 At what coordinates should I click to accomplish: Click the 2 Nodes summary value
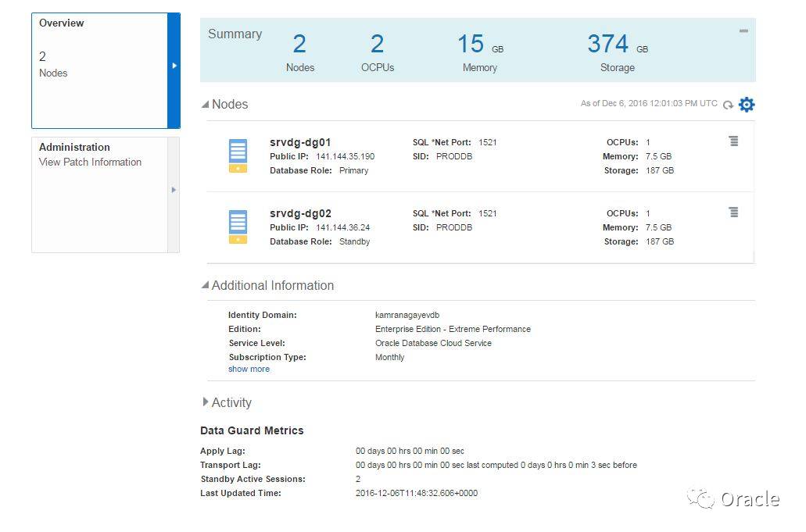[x=299, y=45]
